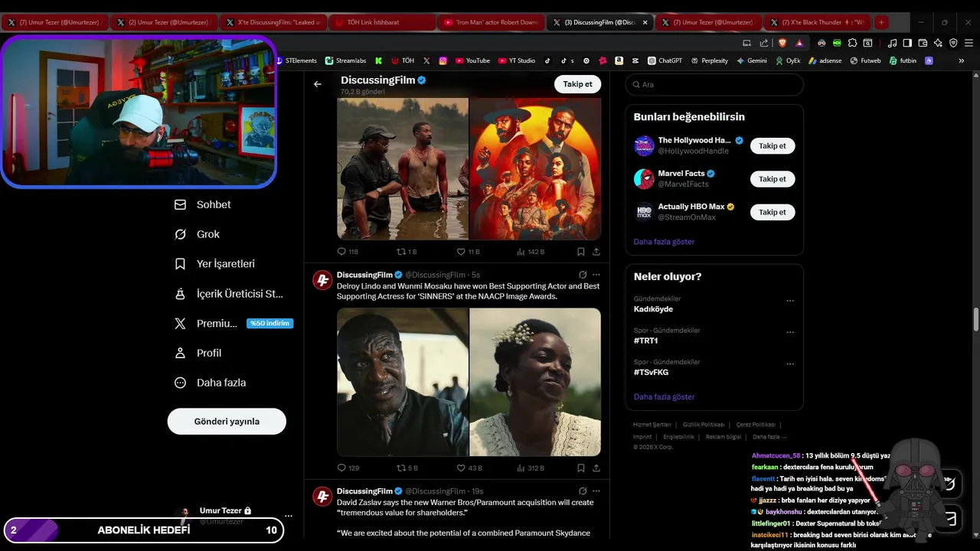Image resolution: width=980 pixels, height=551 pixels.
Task: Expand hidden bookmarks chevron
Action: point(962,60)
